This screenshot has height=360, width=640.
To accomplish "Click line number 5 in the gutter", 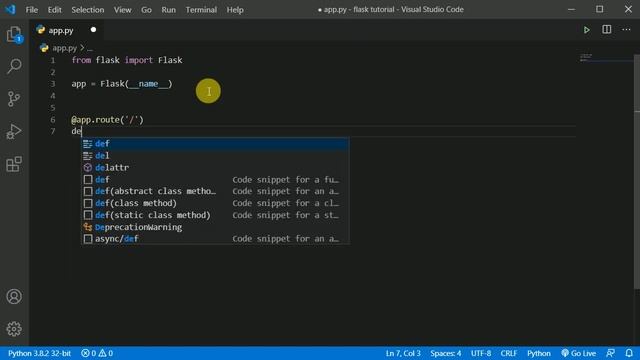I will pos(53,108).
